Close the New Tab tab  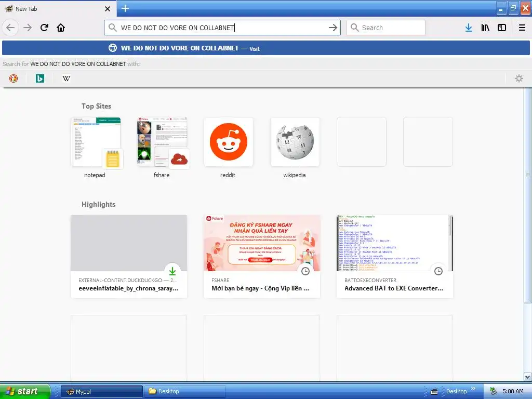coord(108,9)
